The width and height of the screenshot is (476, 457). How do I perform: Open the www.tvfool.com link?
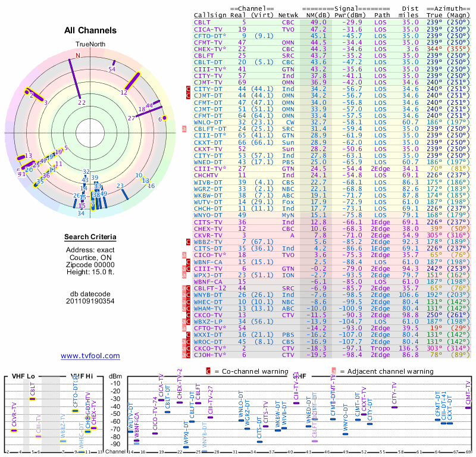point(90,356)
